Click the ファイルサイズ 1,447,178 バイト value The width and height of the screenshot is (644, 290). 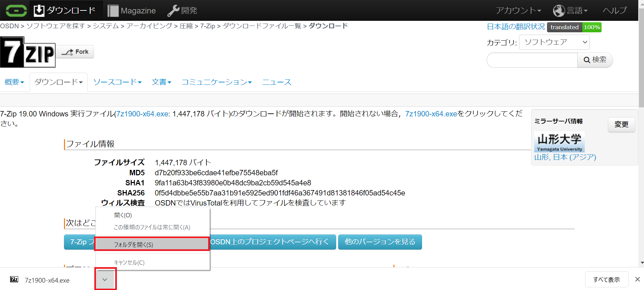[x=183, y=163]
